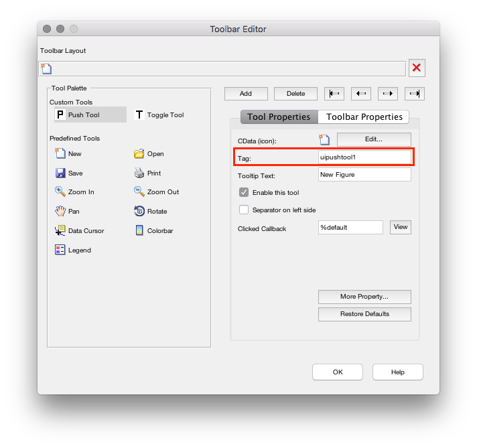
Task: Switch to the Tool Properties tab
Action: pos(279,117)
